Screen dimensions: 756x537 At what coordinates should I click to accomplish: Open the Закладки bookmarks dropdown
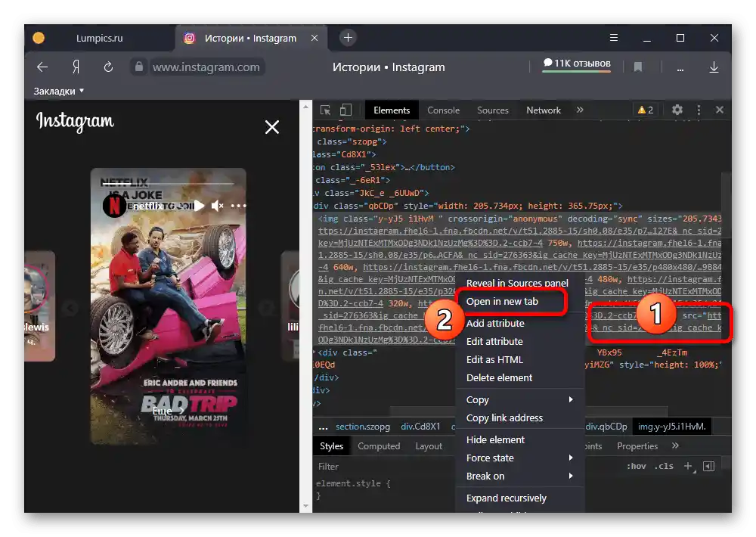(x=58, y=92)
